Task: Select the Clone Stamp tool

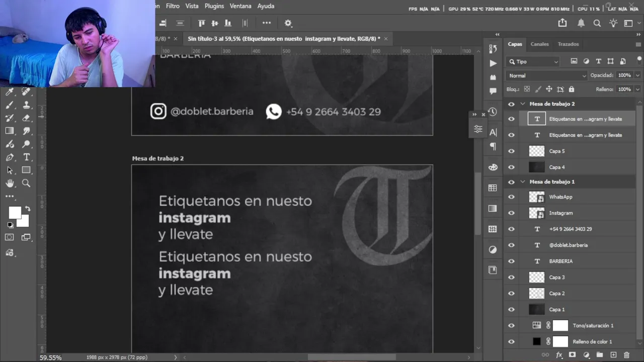Action: point(26,105)
